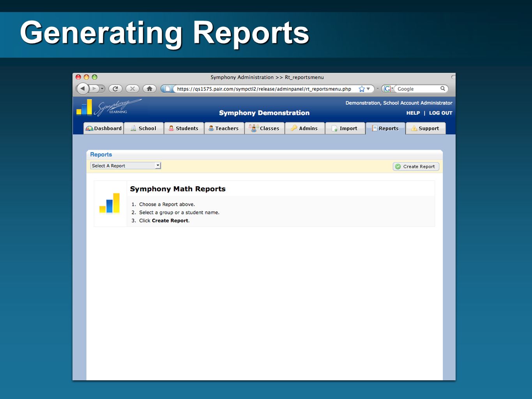Open the School tab
The height and width of the screenshot is (399, 532).
coord(144,128)
